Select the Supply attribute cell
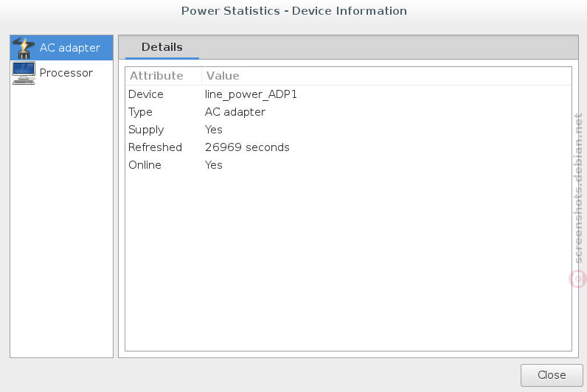 pos(146,130)
